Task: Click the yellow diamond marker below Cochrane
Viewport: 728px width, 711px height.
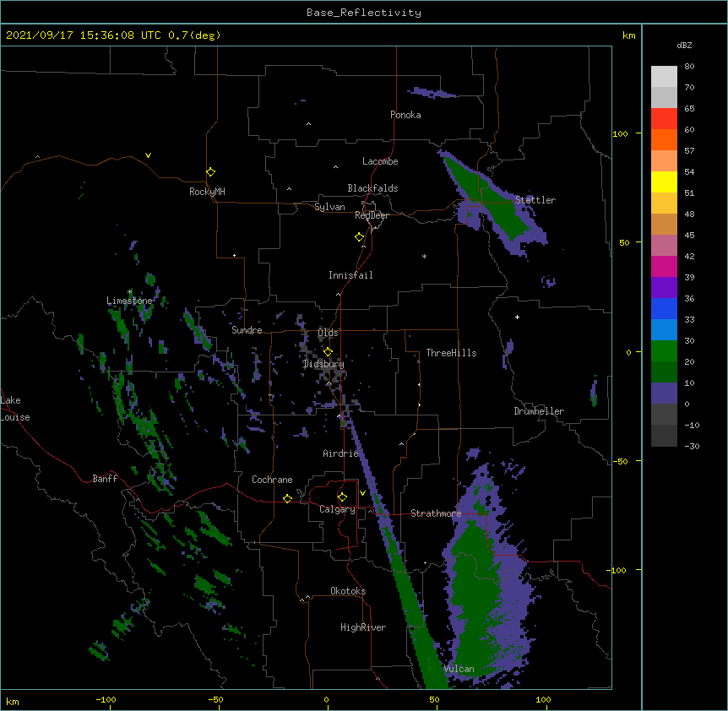Action: pos(287,498)
